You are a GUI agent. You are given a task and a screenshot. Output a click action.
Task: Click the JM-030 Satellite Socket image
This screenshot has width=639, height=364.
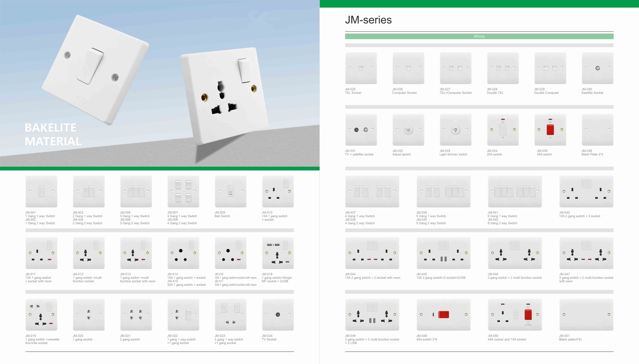coord(597,68)
